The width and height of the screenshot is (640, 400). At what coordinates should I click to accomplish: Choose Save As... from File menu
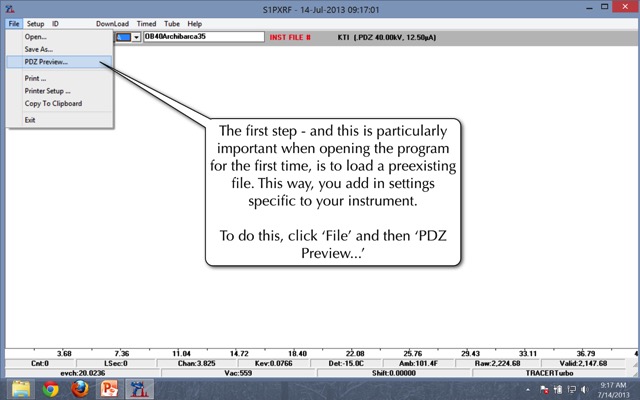(60, 49)
